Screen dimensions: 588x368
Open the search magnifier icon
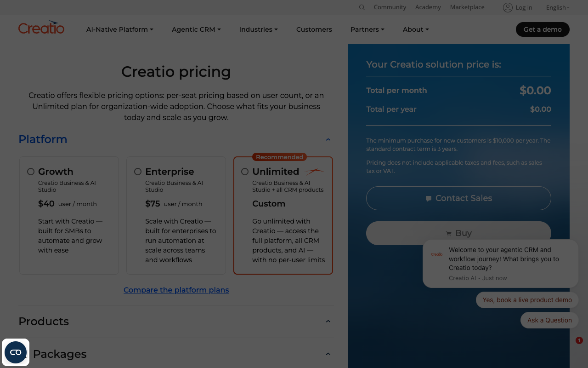tap(362, 7)
